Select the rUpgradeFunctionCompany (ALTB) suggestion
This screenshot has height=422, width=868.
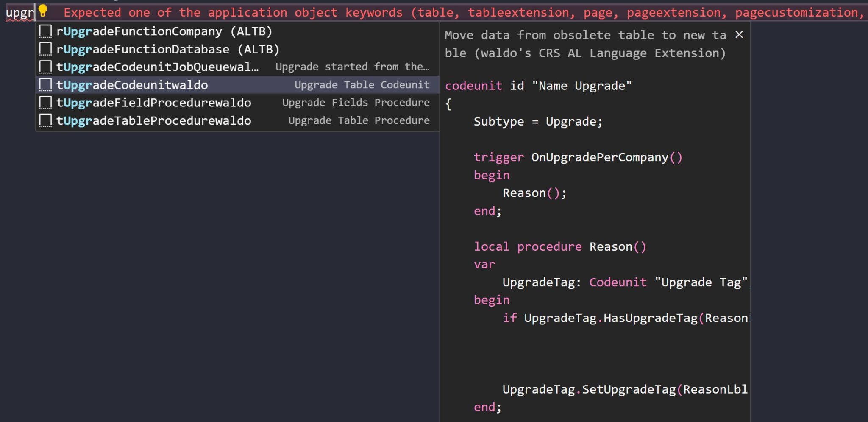pos(164,31)
